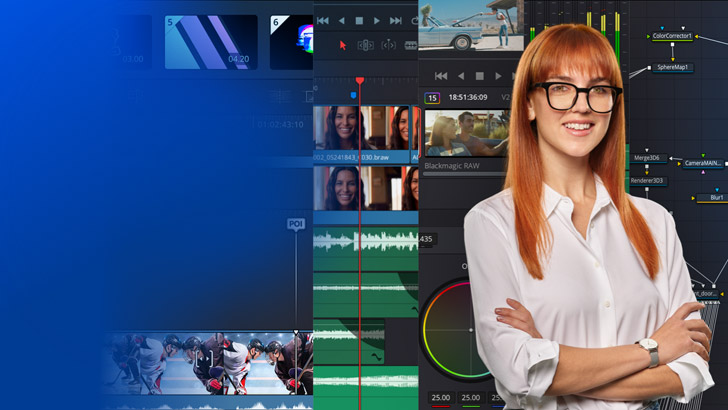Select the Renderer3D3 node
This screenshot has width=728, height=410.
pos(646,181)
